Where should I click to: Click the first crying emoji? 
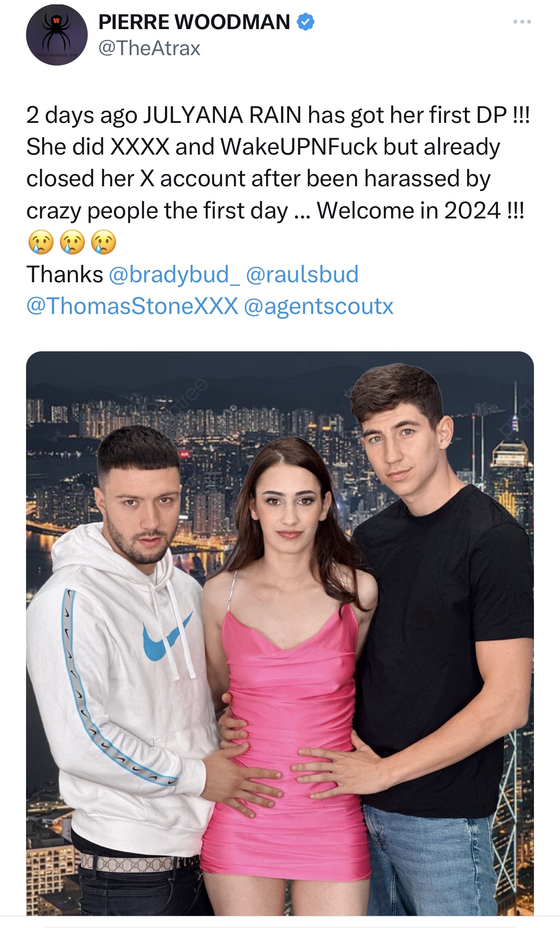coord(40,242)
